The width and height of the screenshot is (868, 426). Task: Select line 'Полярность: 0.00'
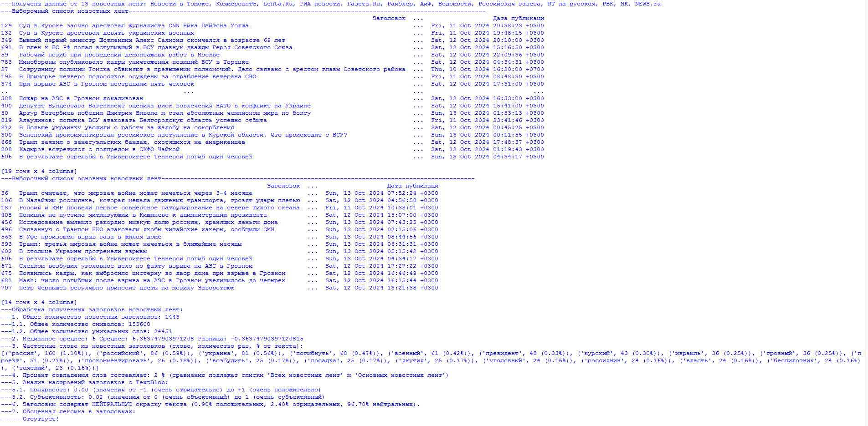pos(161,390)
